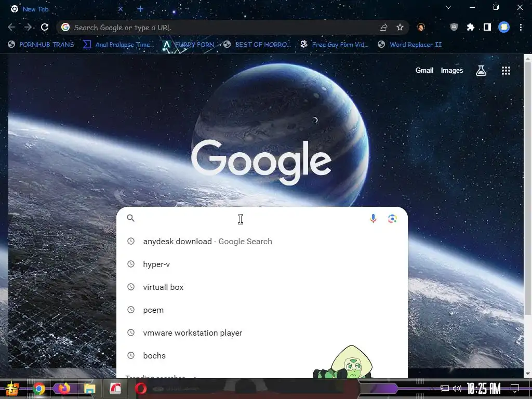Image resolution: width=532 pixels, height=399 pixels.
Task: Open Google Images link
Action: click(x=451, y=70)
